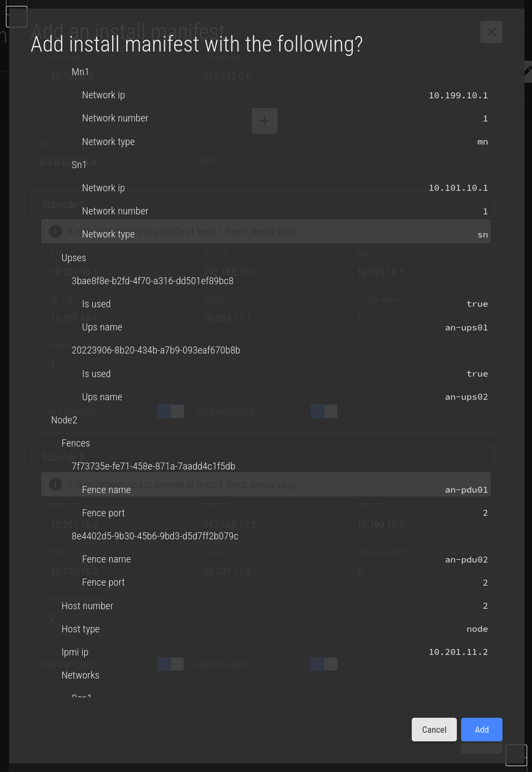Image resolution: width=532 pixels, height=772 pixels.
Task: Toggle Uses an-ups02 switch for Subnode 1
Action: point(324,412)
